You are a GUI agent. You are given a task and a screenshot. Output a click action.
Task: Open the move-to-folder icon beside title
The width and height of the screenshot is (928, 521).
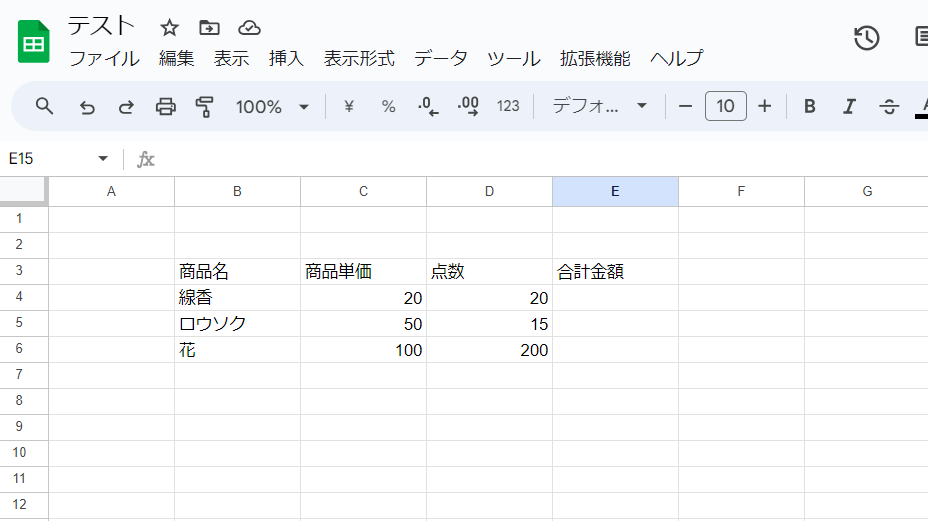[x=209, y=27]
